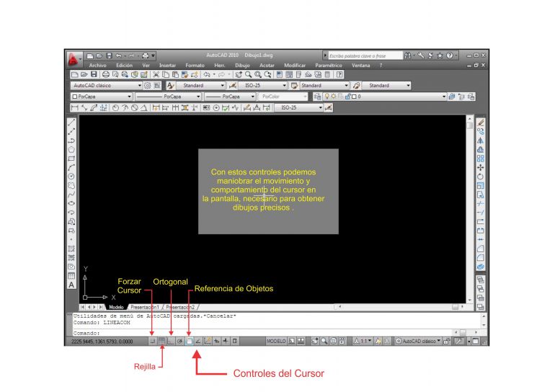Screen dimensions: 555x392
Task: Toggle Grid display (Rejilla) in status bar
Action: (x=161, y=342)
